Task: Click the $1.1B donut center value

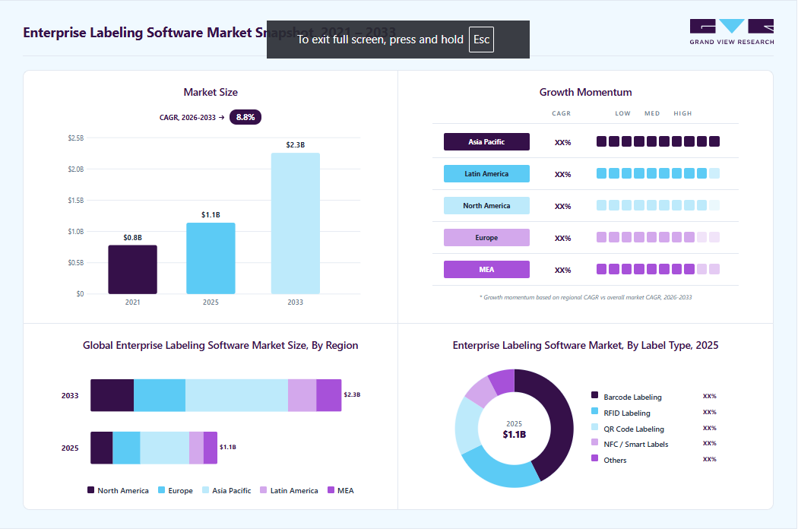Action: [514, 434]
